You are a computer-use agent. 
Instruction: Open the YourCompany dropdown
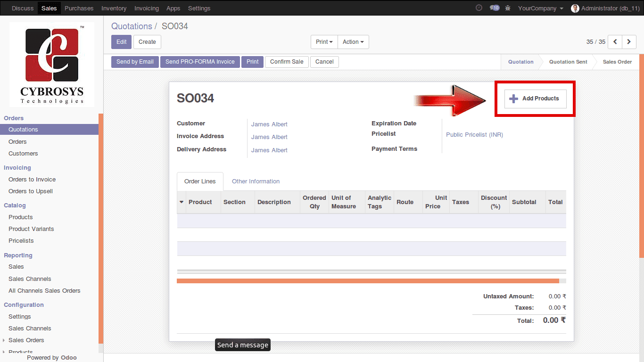point(541,8)
